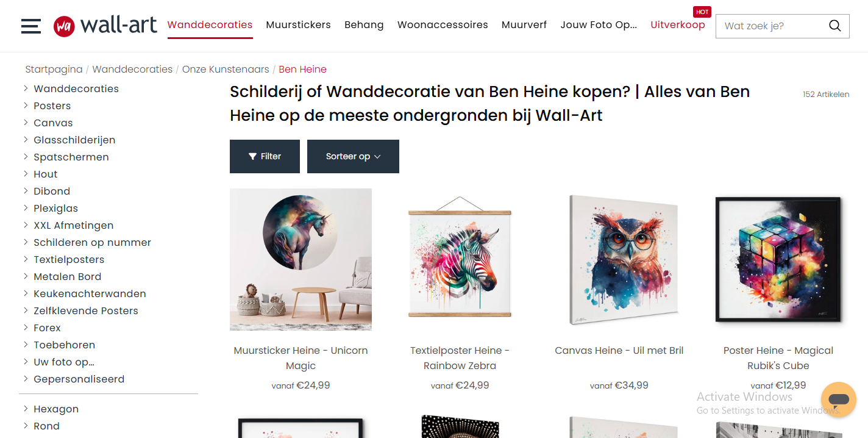868x438 pixels.
Task: Open Rainbow Zebra textielposter image
Action: 460,259
